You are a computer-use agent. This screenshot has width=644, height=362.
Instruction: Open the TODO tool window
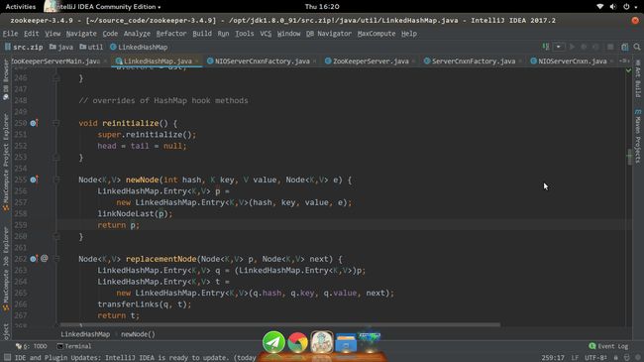coord(32,346)
